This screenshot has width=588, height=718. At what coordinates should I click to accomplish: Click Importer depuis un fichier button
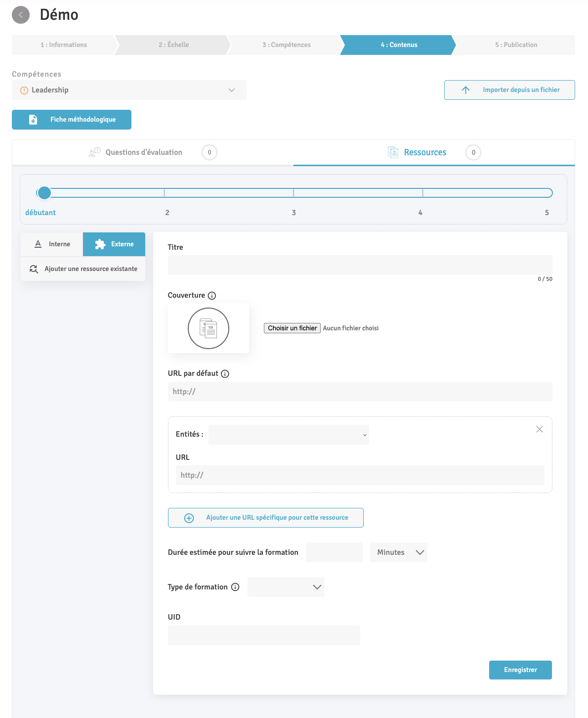[x=509, y=90]
